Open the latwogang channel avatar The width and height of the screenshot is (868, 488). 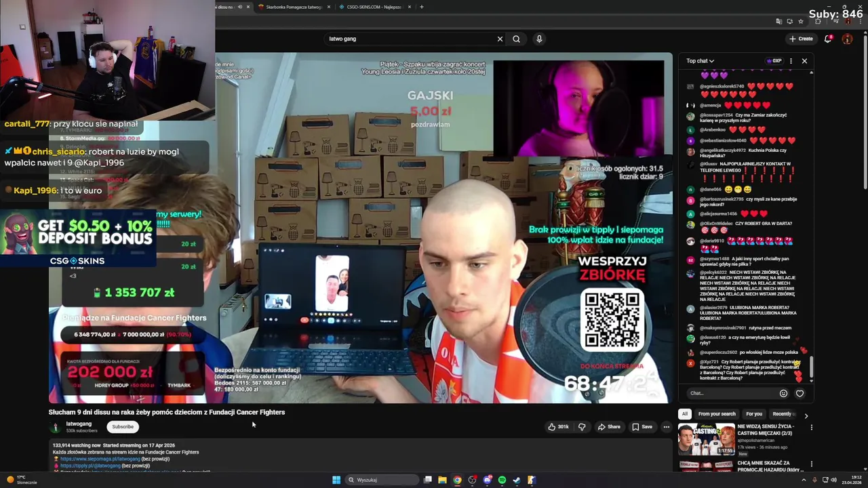tap(55, 427)
